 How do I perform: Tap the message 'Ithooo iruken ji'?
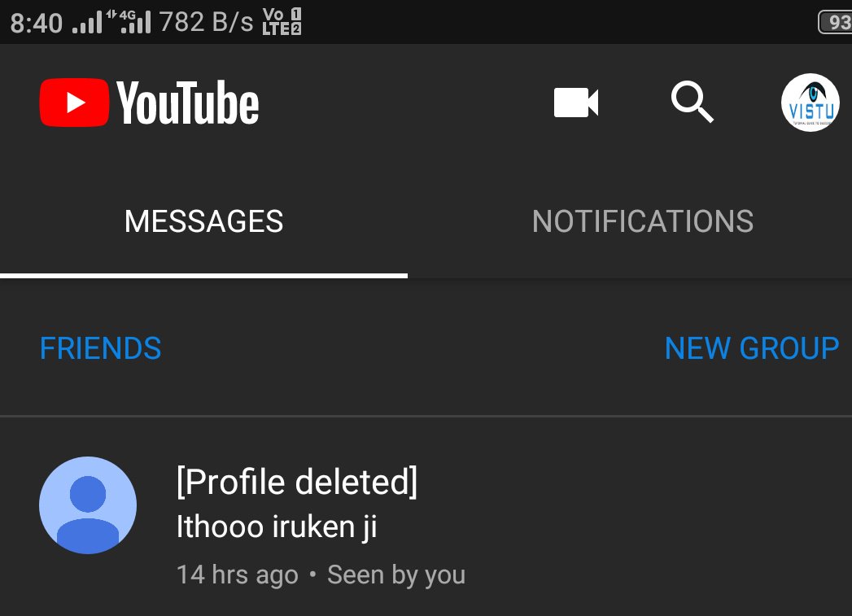coord(277,526)
